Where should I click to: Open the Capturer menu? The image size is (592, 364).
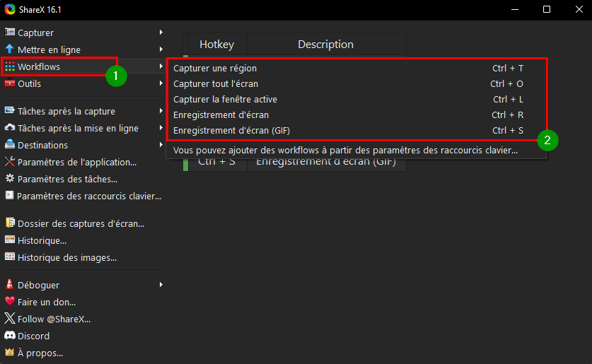83,33
